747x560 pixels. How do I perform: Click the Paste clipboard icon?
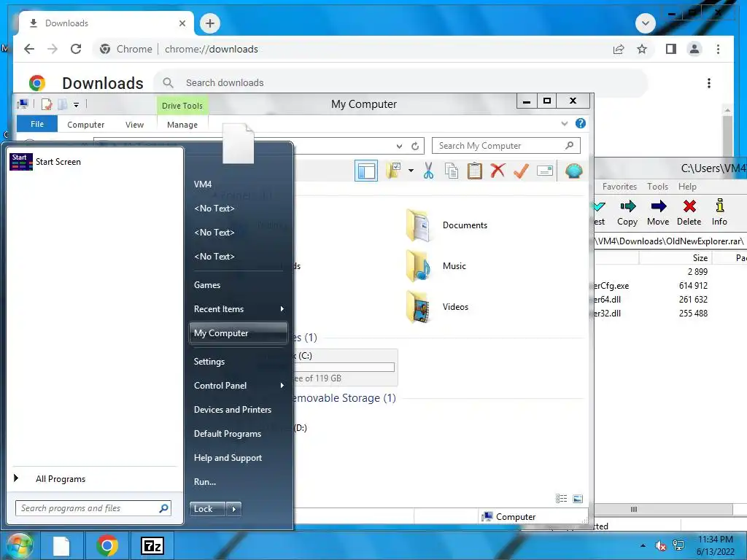(x=474, y=171)
